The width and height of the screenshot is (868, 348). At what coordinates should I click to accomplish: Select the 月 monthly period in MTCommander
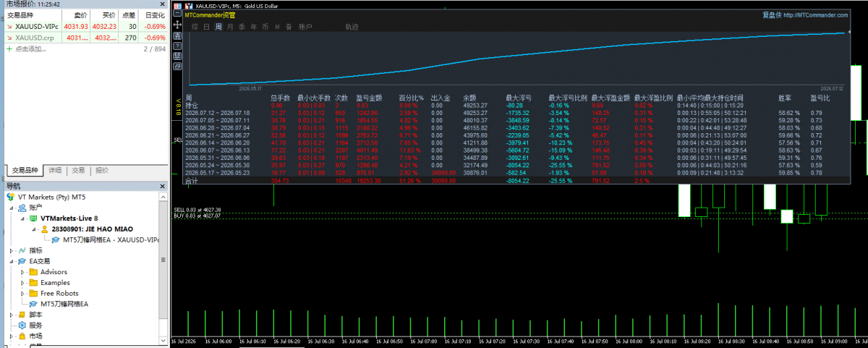tap(230, 27)
